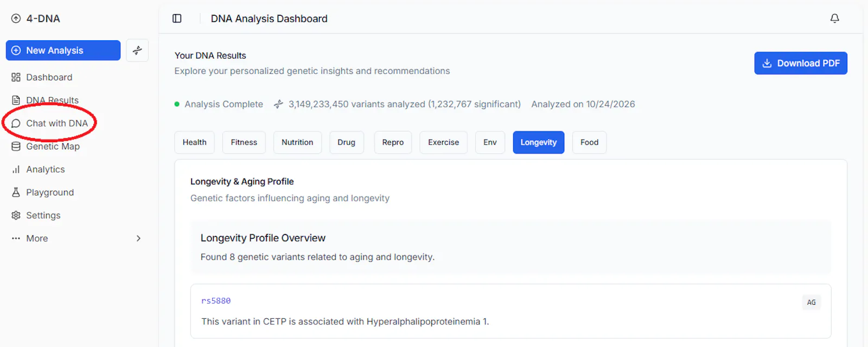The height and width of the screenshot is (347, 868).
Task: Click the sparkle button beside New Analysis
Action: [137, 51]
